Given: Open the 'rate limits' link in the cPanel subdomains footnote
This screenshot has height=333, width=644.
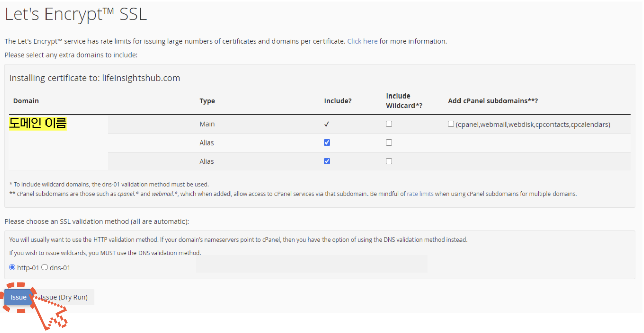Looking at the screenshot, I should click(x=420, y=194).
